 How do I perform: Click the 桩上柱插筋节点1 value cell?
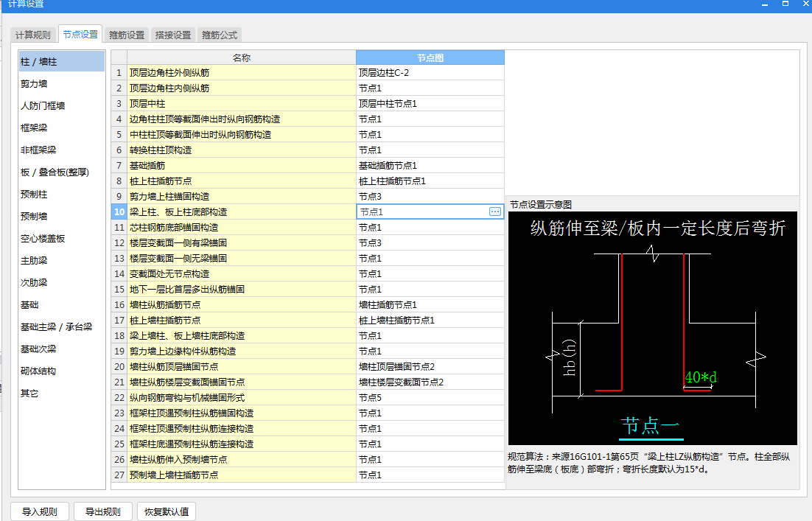pyautogui.click(x=430, y=181)
